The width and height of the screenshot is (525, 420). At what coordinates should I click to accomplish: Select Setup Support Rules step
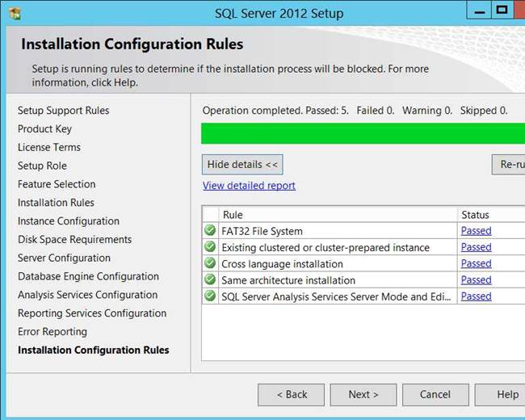click(x=64, y=111)
